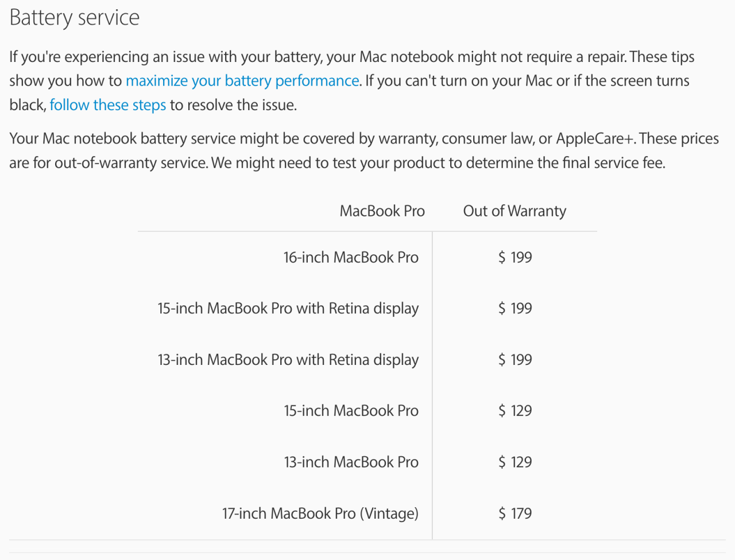The height and width of the screenshot is (560, 735).
Task: Select the $129 price for 13-inch MacBook Pro
Action: click(x=515, y=462)
